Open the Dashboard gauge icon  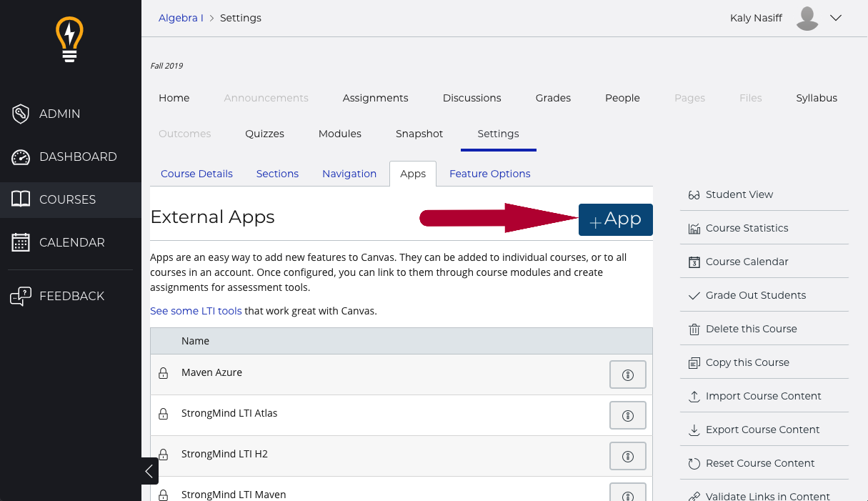21,157
